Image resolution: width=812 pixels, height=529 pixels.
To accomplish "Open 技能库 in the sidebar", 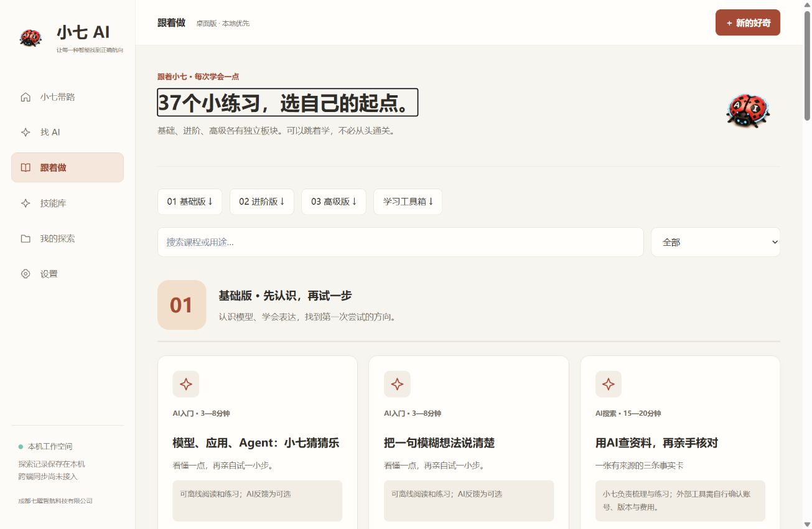I will click(67, 203).
